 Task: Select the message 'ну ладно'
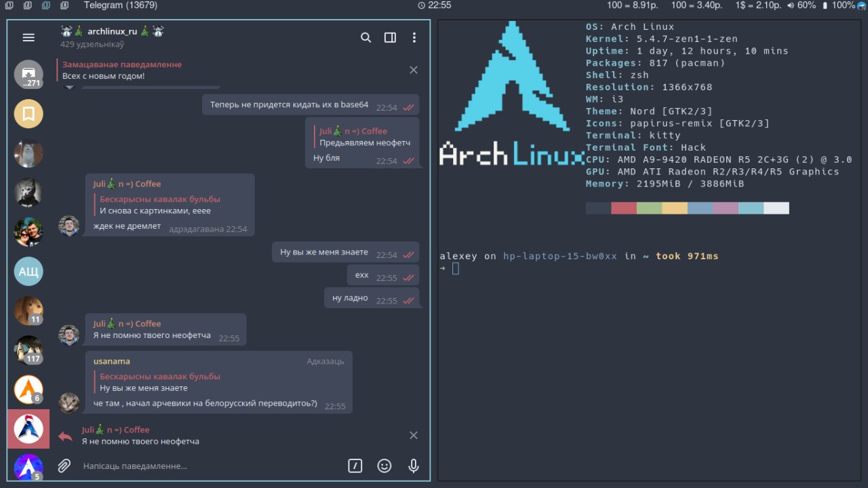point(371,298)
